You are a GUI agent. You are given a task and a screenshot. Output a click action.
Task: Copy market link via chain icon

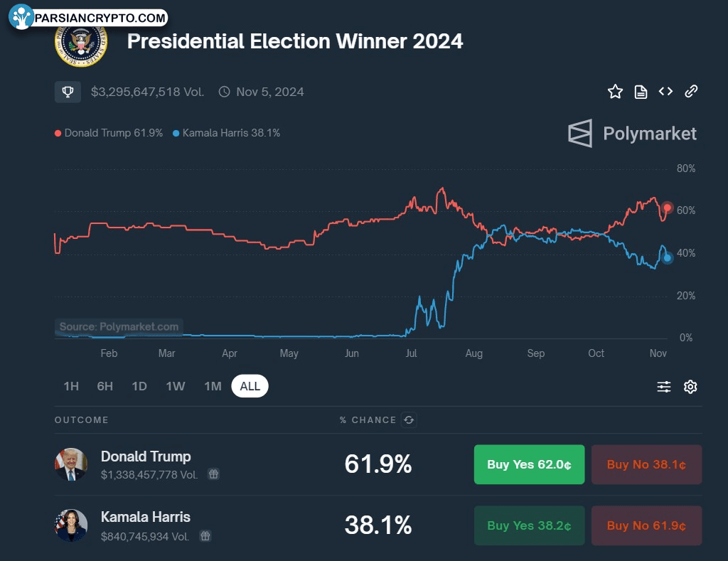point(691,91)
